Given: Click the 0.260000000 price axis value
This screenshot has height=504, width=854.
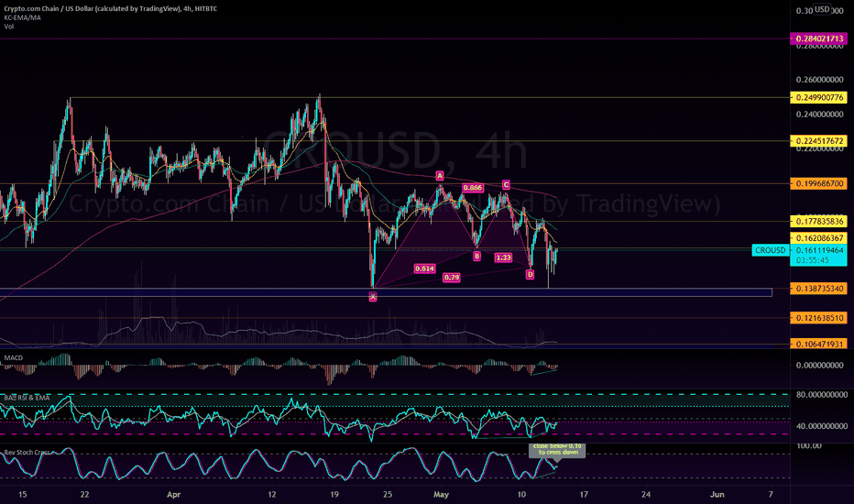Looking at the screenshot, I should 820,80.
